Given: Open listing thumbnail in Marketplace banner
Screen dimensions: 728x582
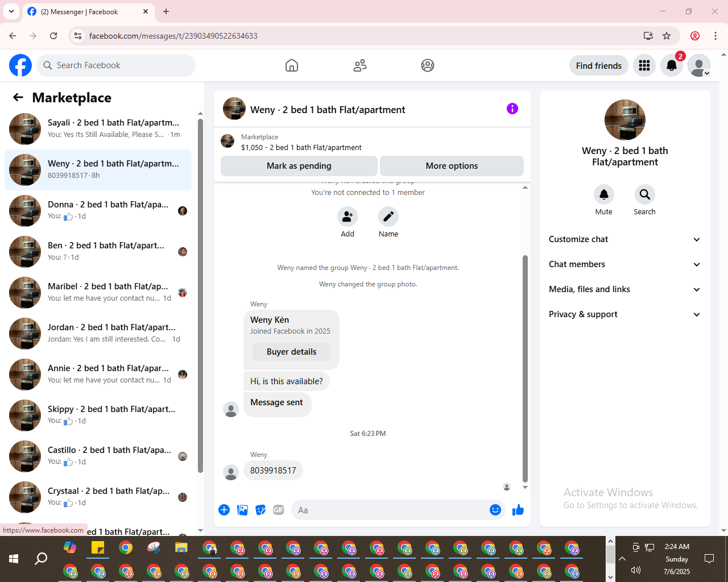Looking at the screenshot, I should tap(227, 141).
